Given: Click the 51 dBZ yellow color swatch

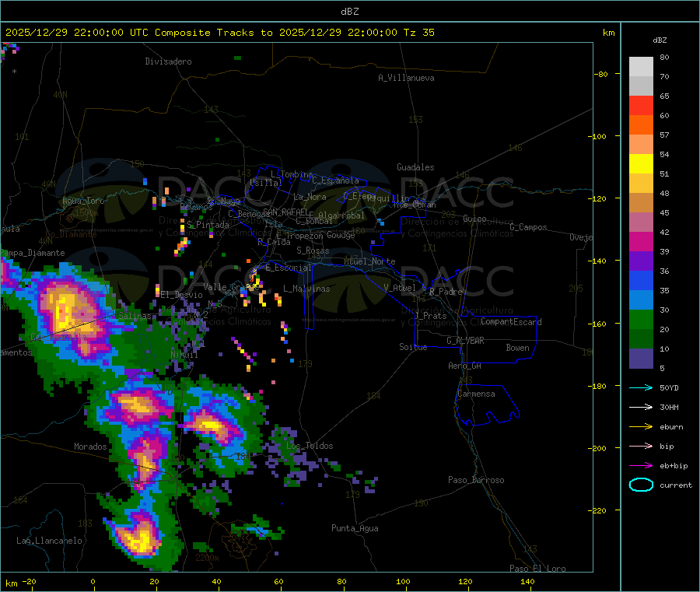Looking at the screenshot, I should coord(641,164).
